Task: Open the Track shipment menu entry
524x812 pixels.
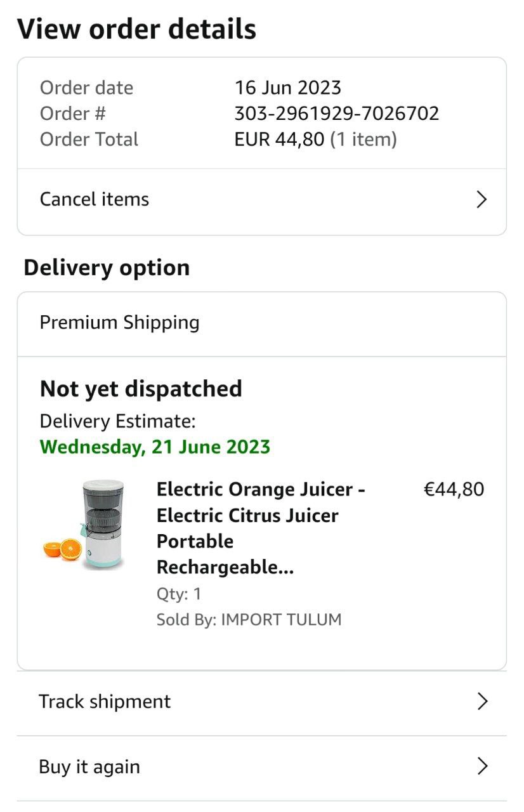Action: coord(105,701)
